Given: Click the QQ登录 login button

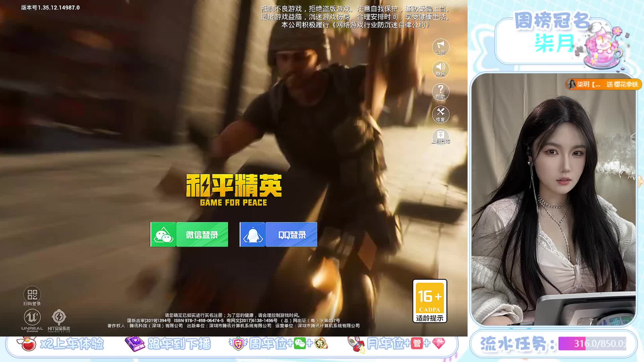Looking at the screenshot, I should tap(291, 235).
